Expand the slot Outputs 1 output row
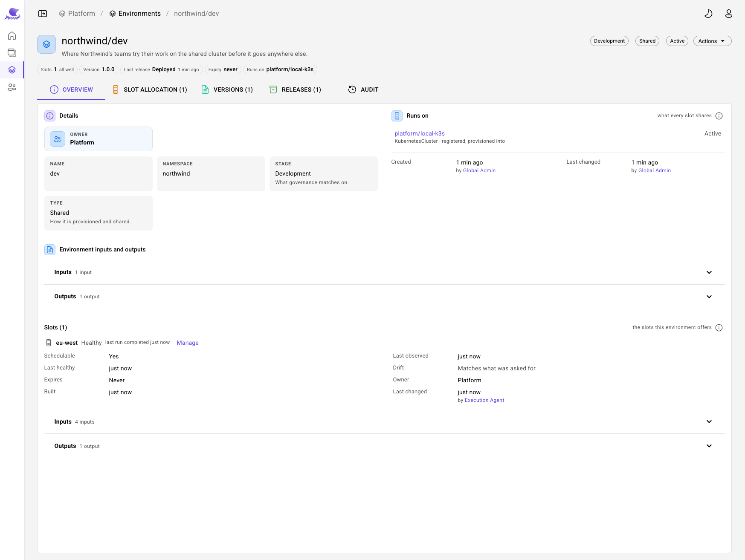Screen dimensions: 745x560 click(x=384, y=446)
